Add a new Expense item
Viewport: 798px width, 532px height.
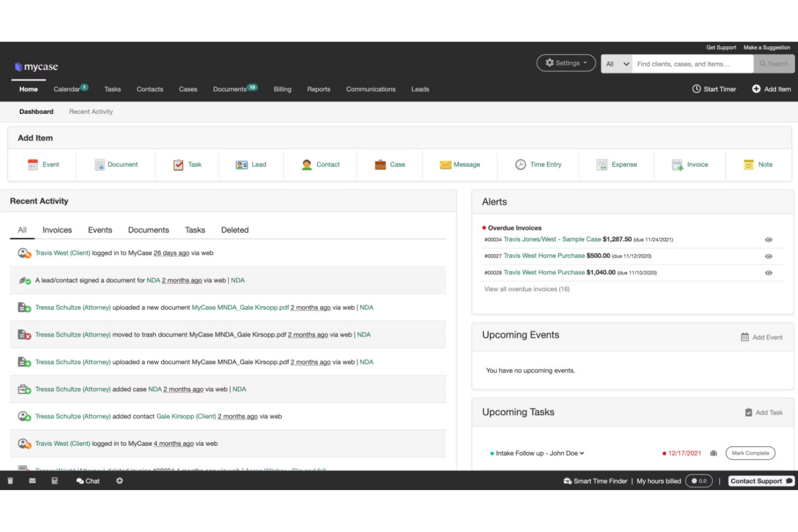coord(617,165)
